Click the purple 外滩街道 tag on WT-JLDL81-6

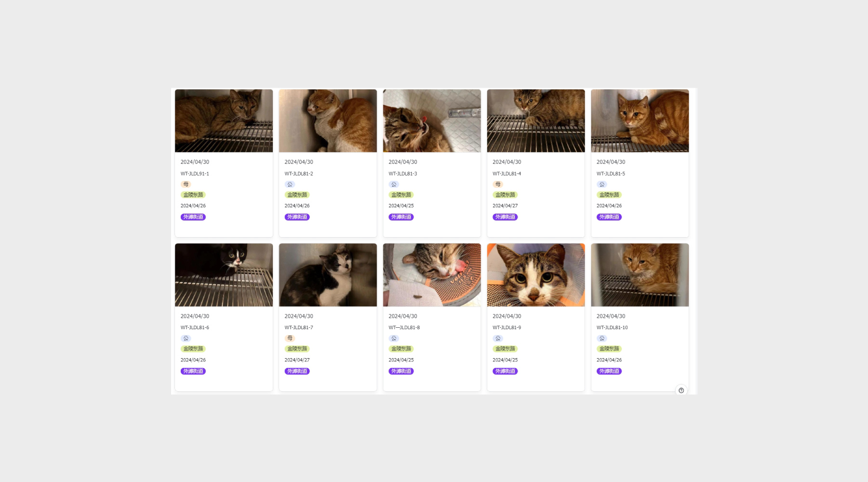tap(193, 371)
